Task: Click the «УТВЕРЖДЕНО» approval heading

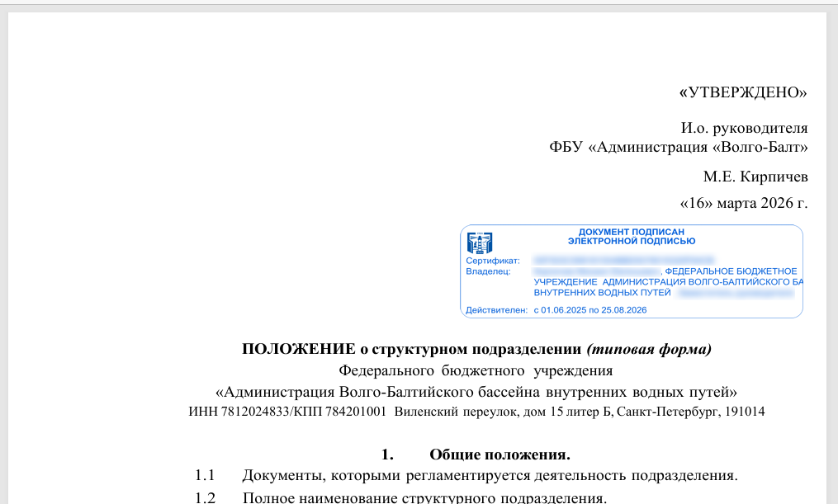Action: tap(742, 92)
